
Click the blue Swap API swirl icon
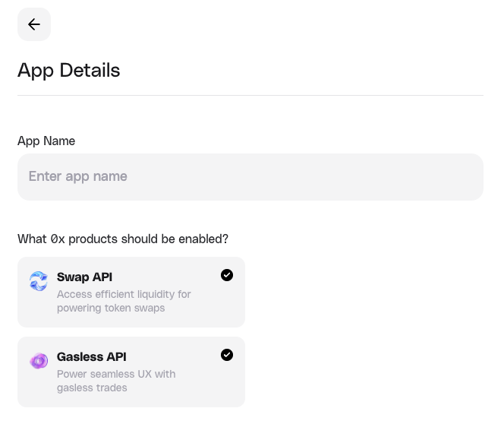39,281
